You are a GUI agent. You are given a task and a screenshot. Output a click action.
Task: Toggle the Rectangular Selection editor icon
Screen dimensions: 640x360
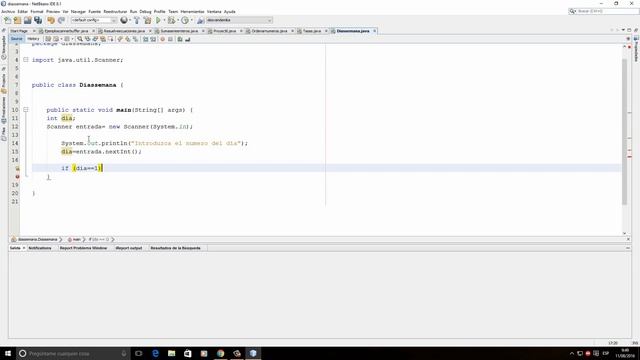coord(111,39)
